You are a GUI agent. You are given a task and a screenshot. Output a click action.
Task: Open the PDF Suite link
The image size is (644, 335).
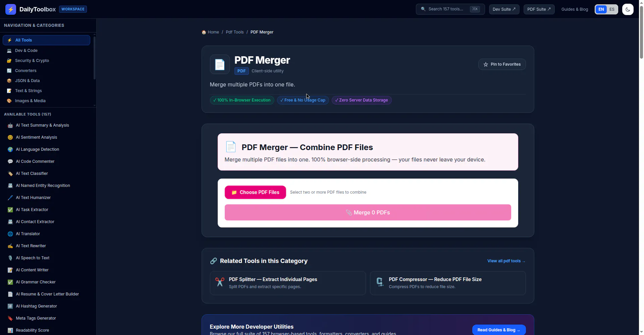(x=539, y=9)
